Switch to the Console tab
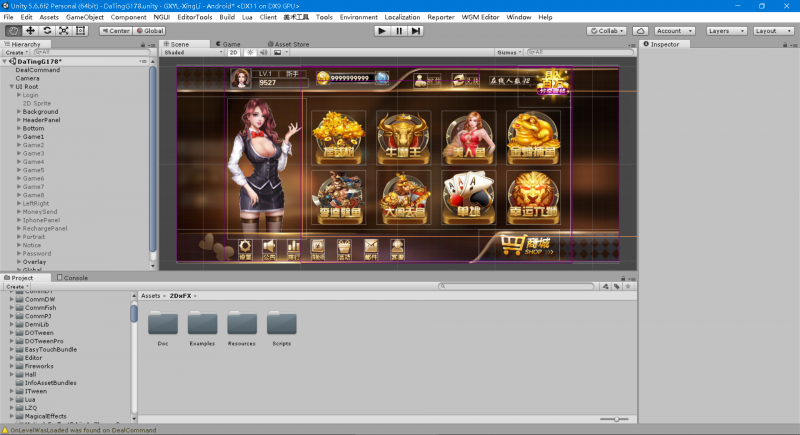 (76, 277)
